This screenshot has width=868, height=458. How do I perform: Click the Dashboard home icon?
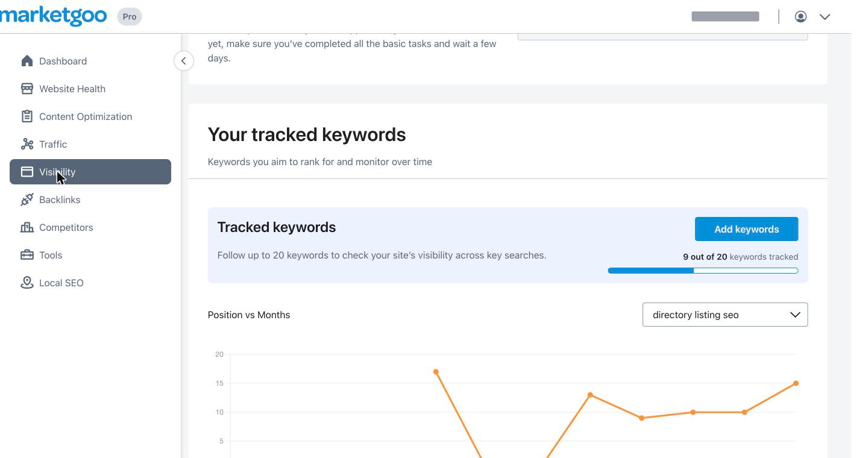click(27, 61)
